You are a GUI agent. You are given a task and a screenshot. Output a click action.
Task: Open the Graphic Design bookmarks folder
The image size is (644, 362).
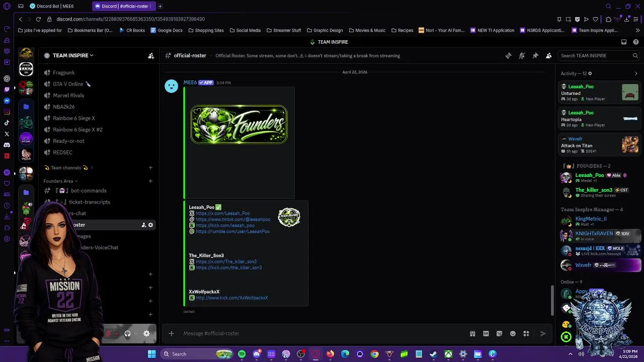[x=325, y=31]
